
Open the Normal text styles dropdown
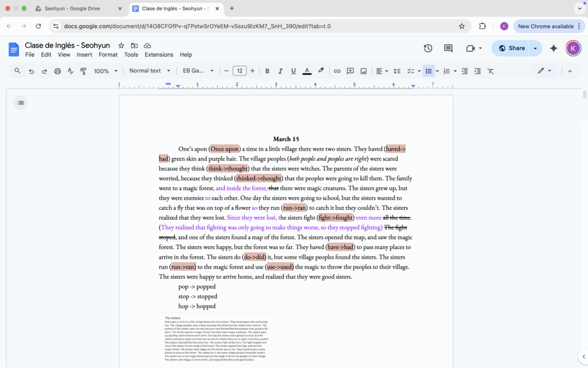150,71
